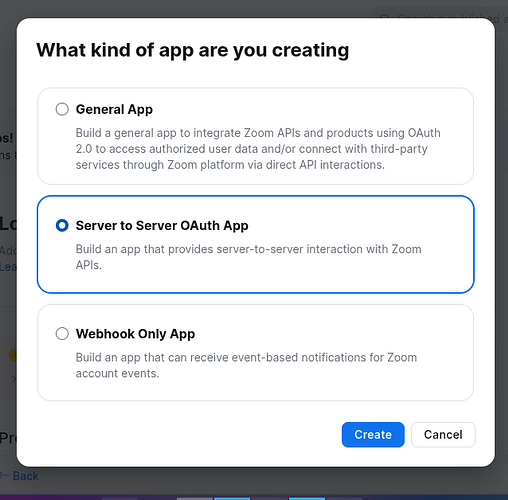
Task: Click the yellow dot icon at left edge
Action: [x=13, y=355]
